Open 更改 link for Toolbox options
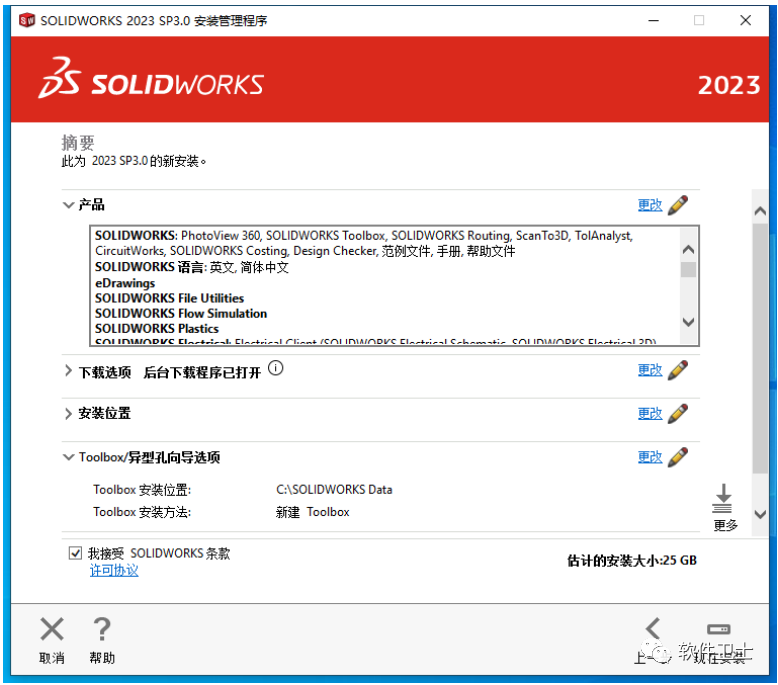 [x=650, y=457]
